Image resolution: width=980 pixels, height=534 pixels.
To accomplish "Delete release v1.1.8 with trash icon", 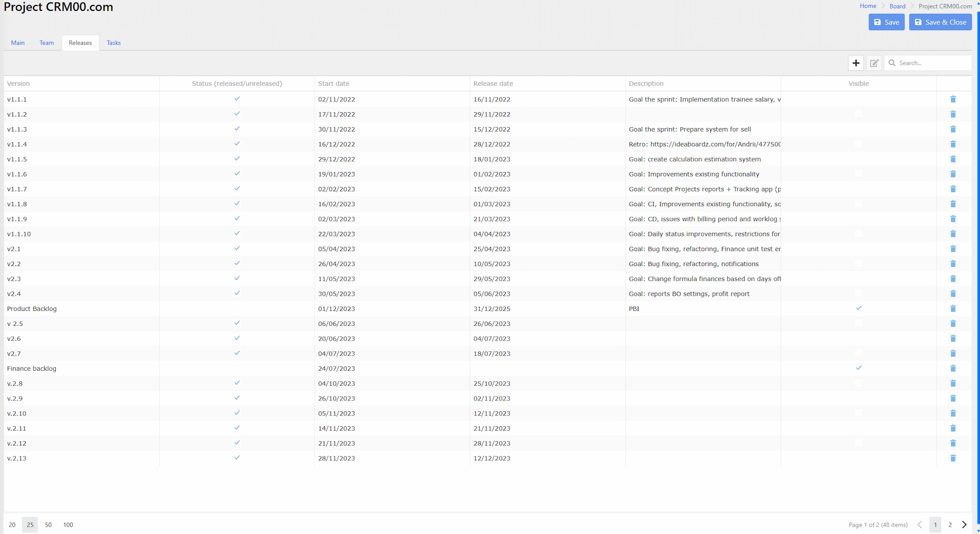I will (953, 204).
